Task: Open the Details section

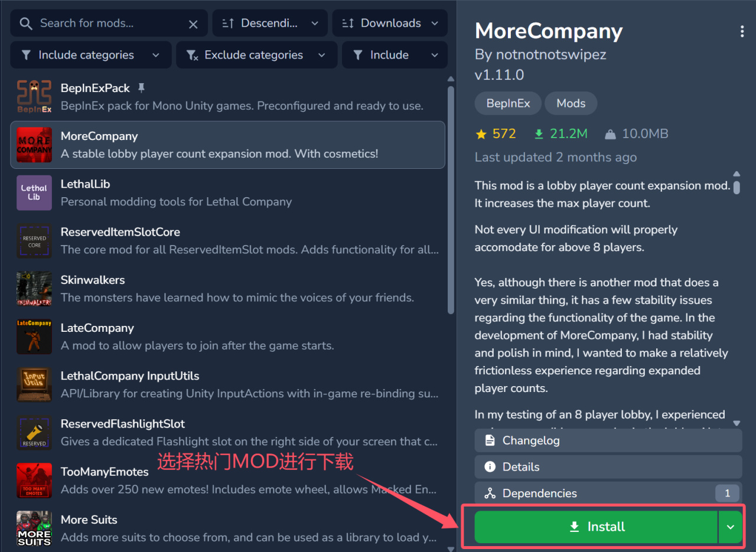Action: (608, 466)
